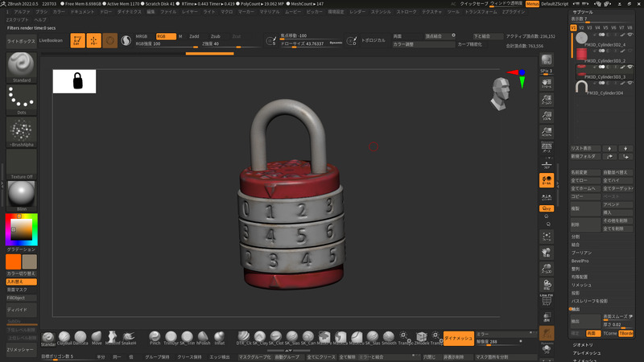Choose the ZModeler brush
The height and width of the screenshot is (362, 644).
click(421, 338)
